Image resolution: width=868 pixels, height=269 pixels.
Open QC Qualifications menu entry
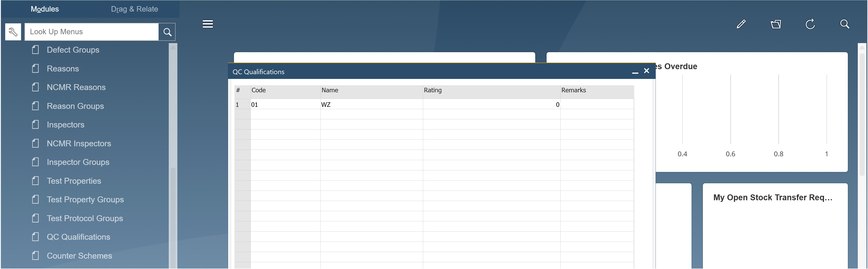(x=78, y=237)
